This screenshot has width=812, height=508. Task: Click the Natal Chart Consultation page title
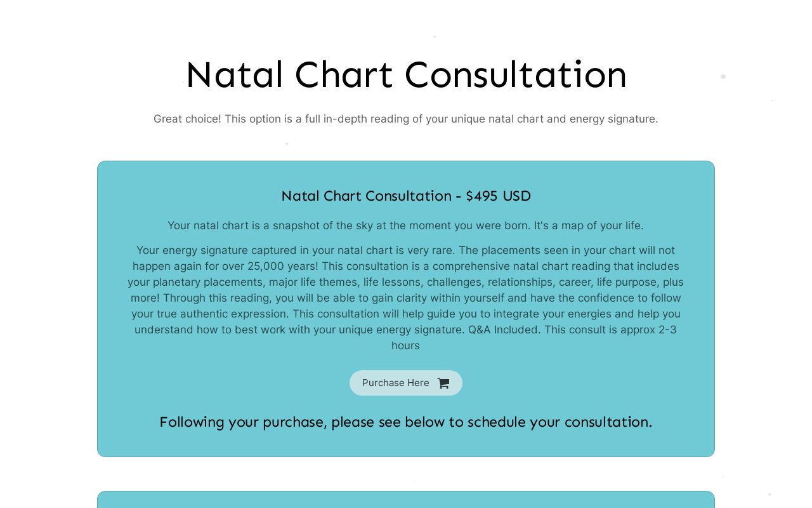[x=406, y=74]
